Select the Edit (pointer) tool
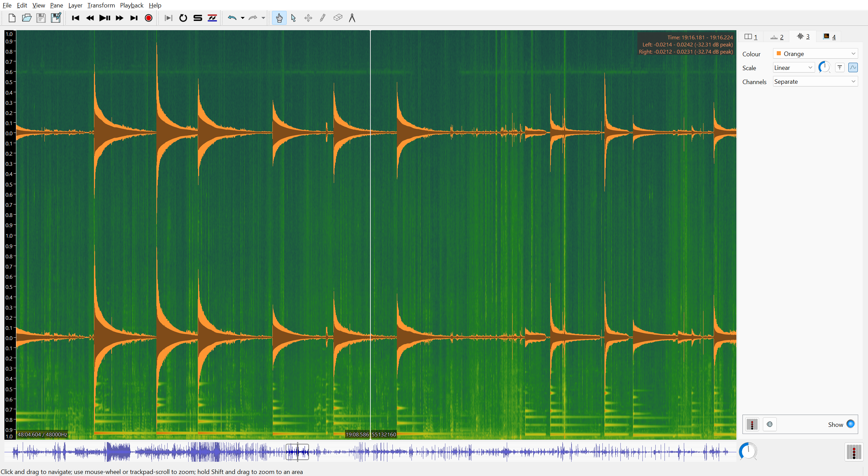Screen dimensions: 868x476 293,18
